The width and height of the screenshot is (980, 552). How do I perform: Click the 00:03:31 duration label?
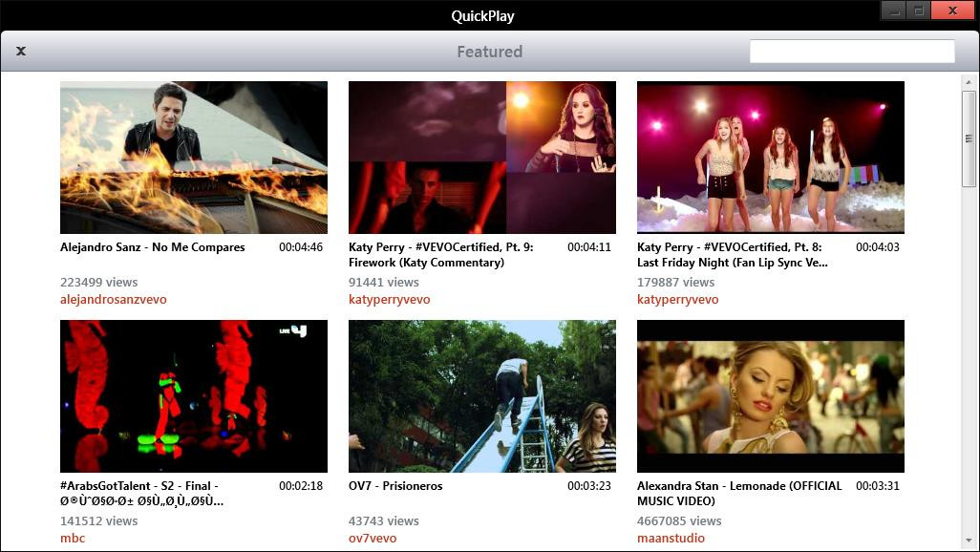point(878,486)
